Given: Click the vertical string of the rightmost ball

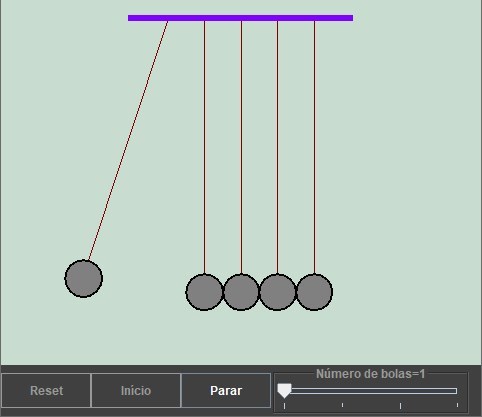Looking at the screenshot, I should (314, 147).
